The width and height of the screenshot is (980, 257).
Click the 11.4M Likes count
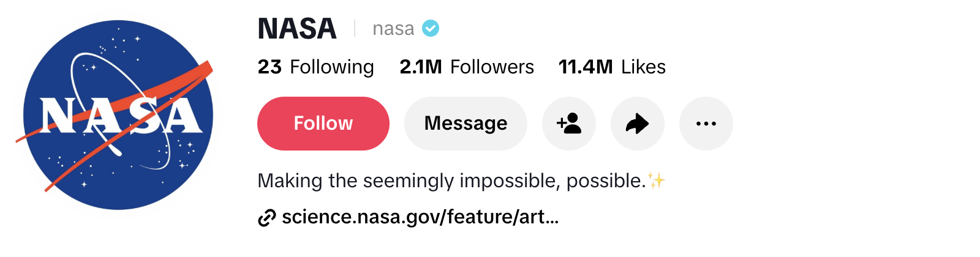pyautogui.click(x=612, y=67)
